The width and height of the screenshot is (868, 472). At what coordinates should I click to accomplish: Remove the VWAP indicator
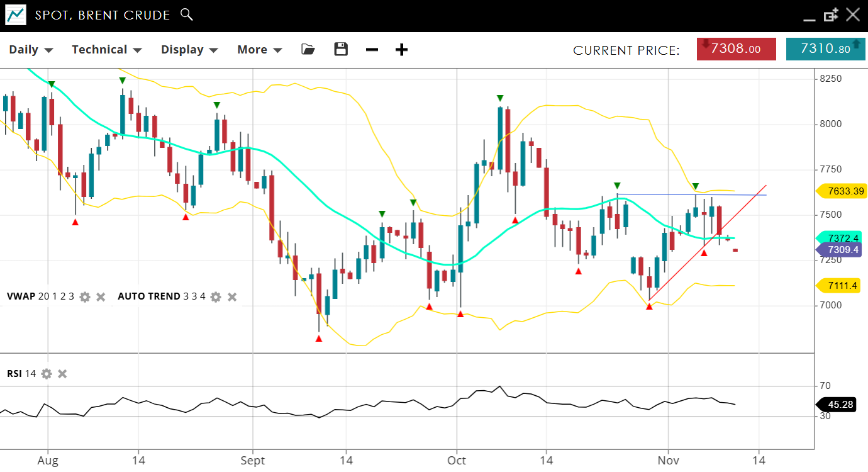(x=101, y=296)
